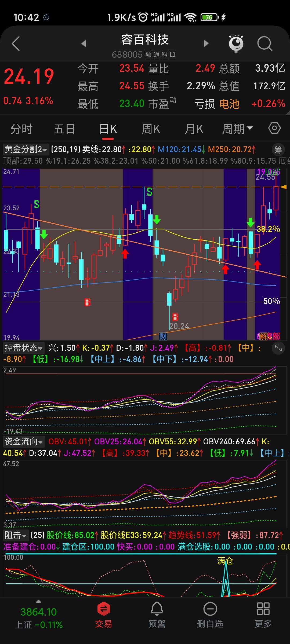Viewport: 290px width, 644px height.
Task: Select the 月K monthly candlestick tab
Action: pyautogui.click(x=194, y=129)
